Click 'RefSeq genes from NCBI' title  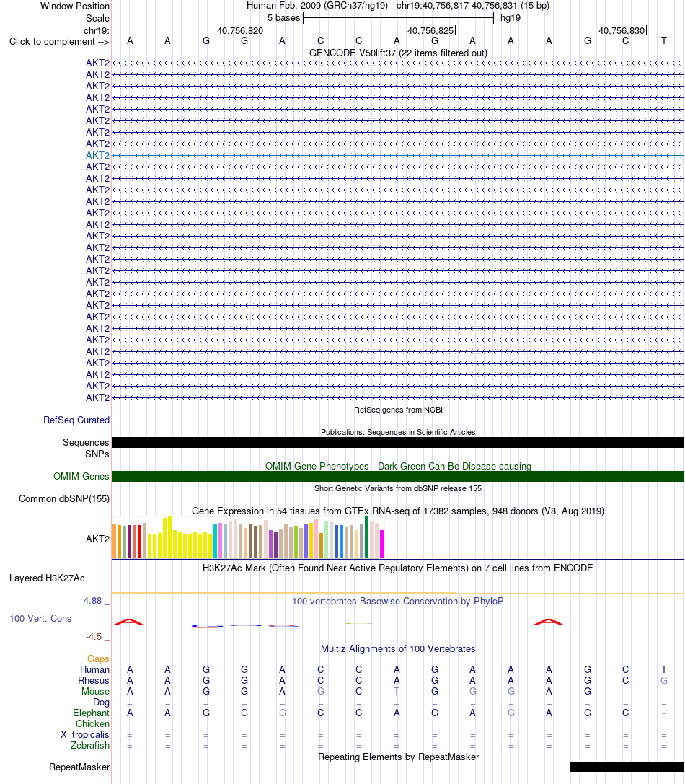398,410
